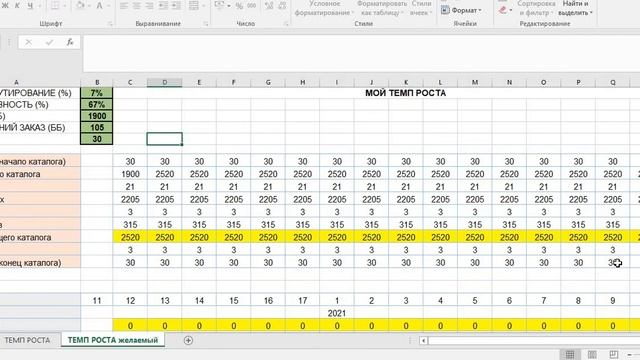Image resolution: width=640 pixels, height=360 pixels.
Task: Select cell 11 in column B
Action: click(x=97, y=301)
